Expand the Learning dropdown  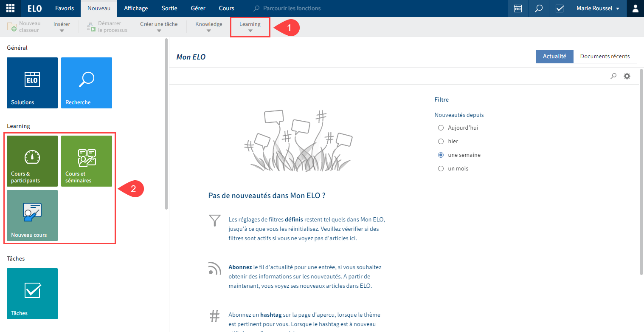pos(250,27)
